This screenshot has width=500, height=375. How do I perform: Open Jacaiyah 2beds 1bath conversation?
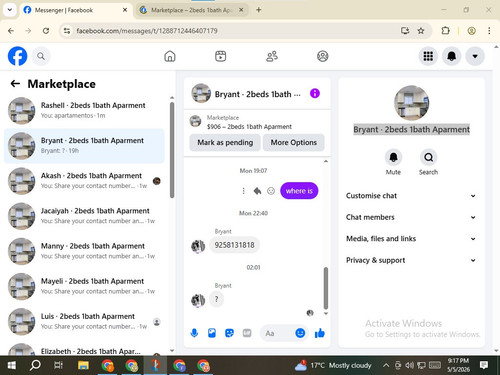click(84, 216)
